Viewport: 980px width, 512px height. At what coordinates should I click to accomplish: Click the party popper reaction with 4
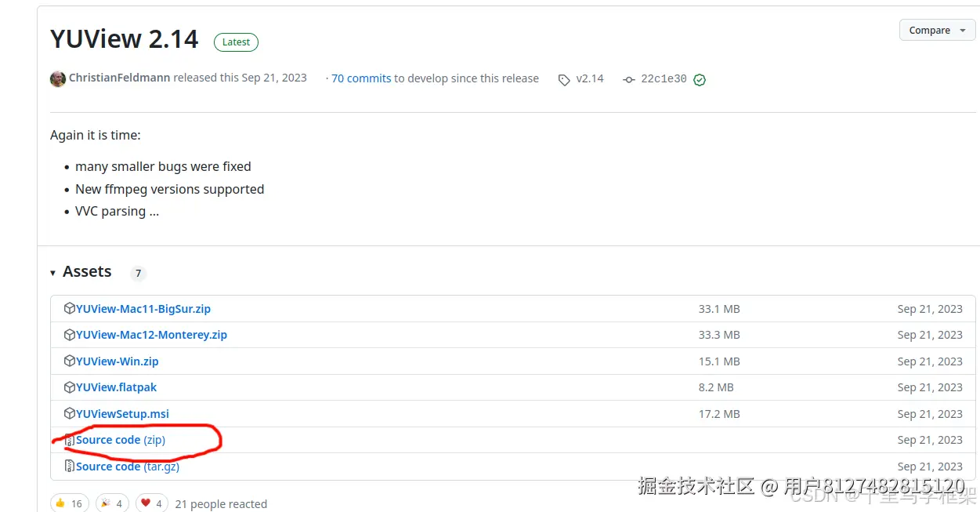113,503
